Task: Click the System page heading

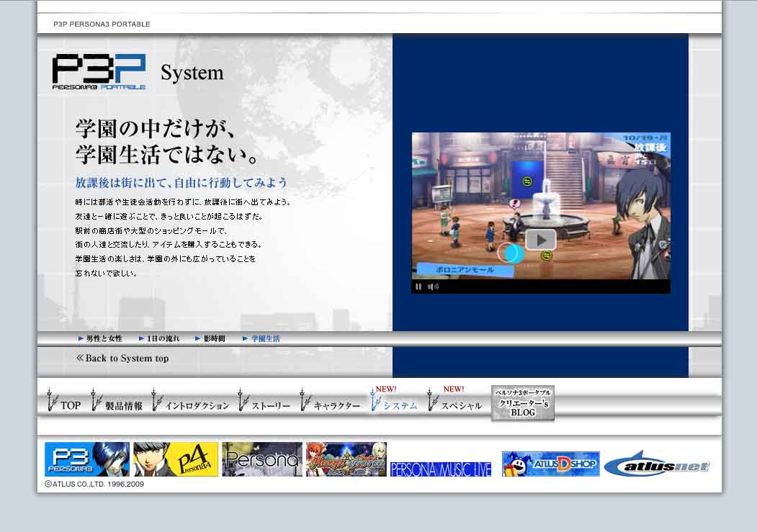Action: tap(192, 73)
